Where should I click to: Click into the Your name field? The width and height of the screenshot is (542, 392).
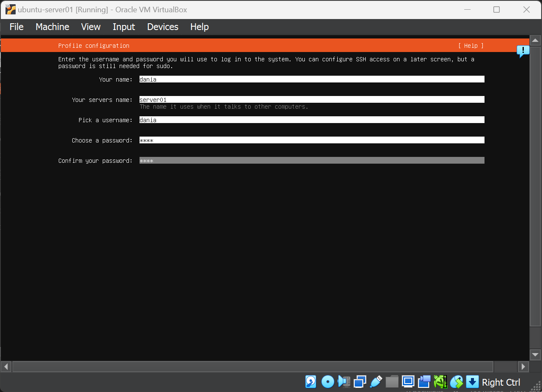[312, 79]
